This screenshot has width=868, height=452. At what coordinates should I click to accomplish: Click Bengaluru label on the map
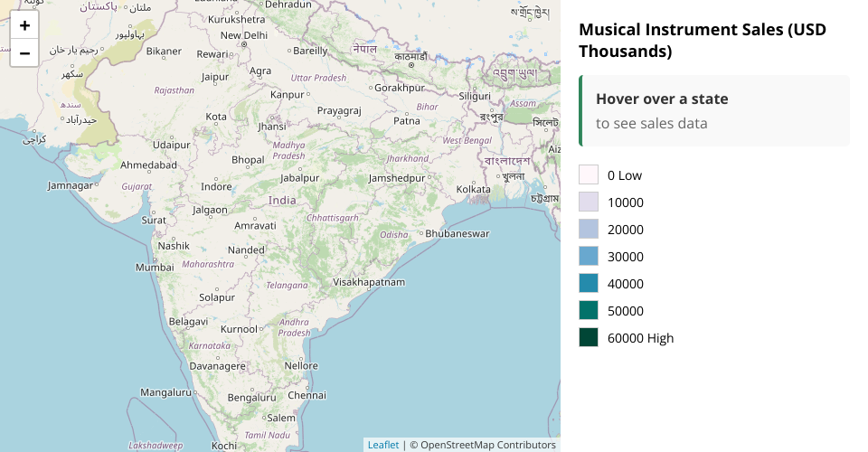(x=251, y=398)
